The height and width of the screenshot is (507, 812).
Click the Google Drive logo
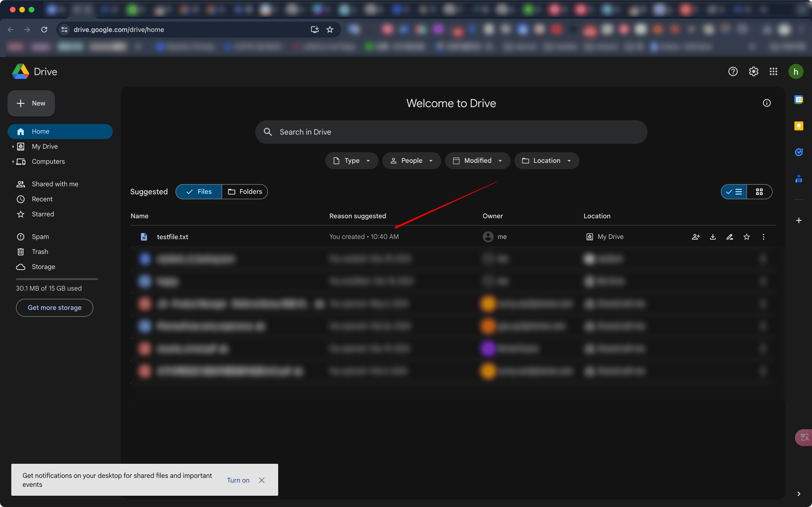(20, 71)
